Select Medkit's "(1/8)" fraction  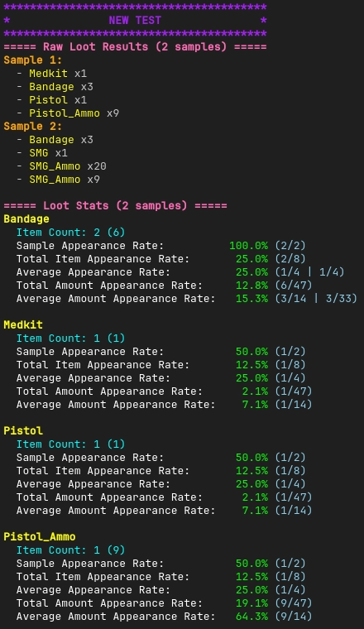pyautogui.click(x=290, y=364)
